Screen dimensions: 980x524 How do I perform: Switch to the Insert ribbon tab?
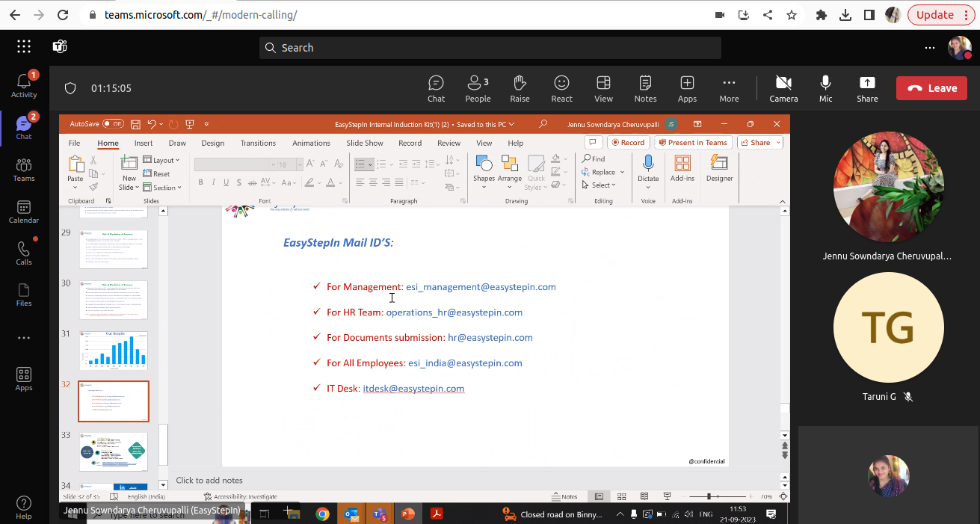(x=144, y=143)
